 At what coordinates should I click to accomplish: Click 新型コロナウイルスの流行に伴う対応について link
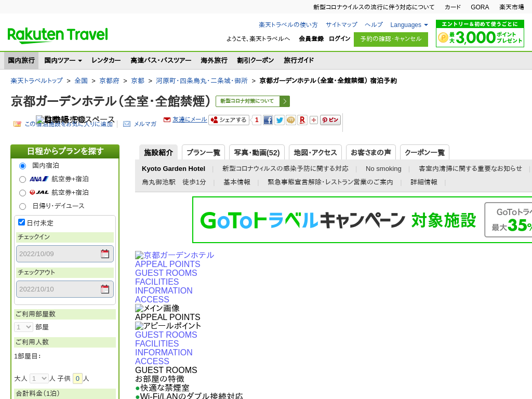click(374, 7)
